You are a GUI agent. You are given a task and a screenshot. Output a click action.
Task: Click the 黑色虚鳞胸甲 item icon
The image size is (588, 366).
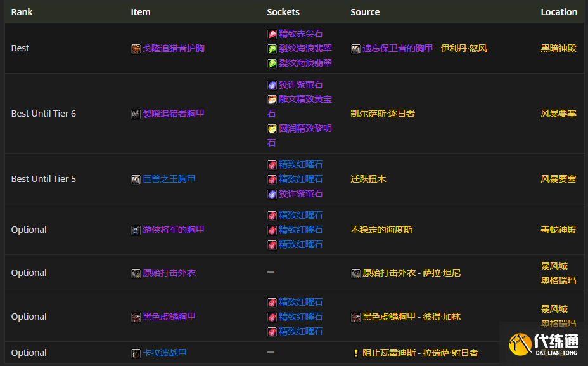coord(136,317)
